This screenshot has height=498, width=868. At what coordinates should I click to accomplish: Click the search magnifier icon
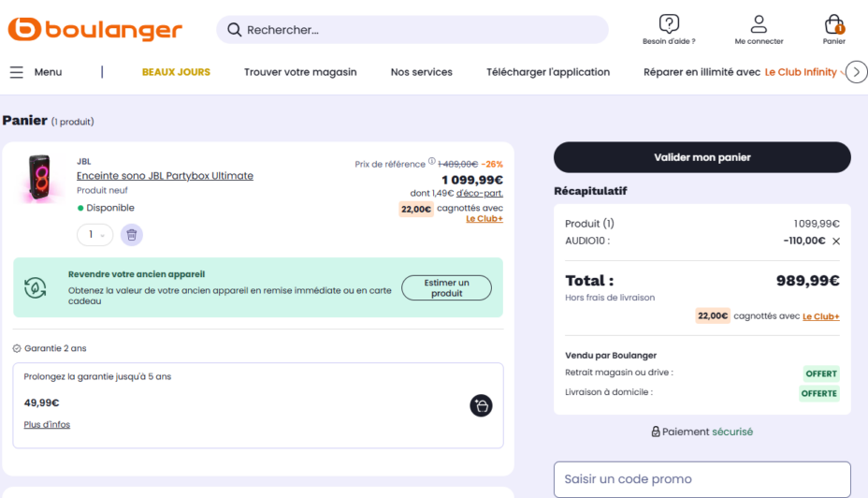[234, 30]
